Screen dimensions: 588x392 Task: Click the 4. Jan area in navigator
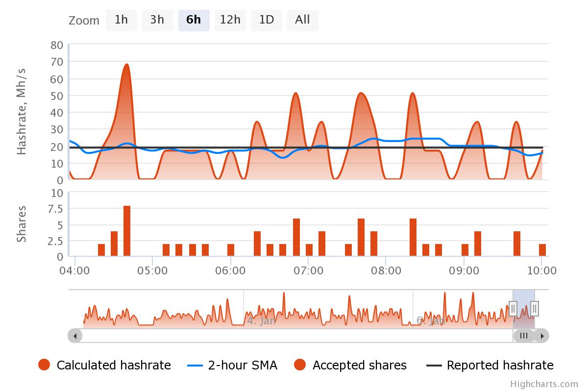click(x=261, y=321)
